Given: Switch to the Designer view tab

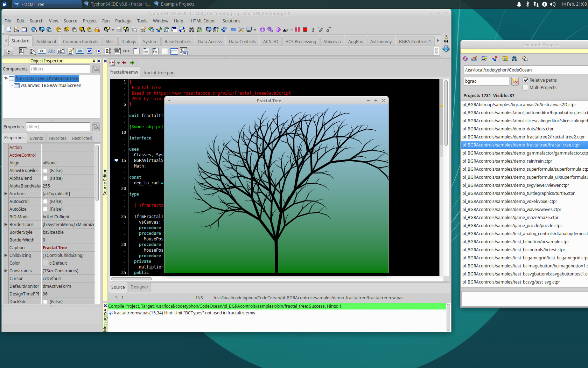Looking at the screenshot, I should (139, 287).
